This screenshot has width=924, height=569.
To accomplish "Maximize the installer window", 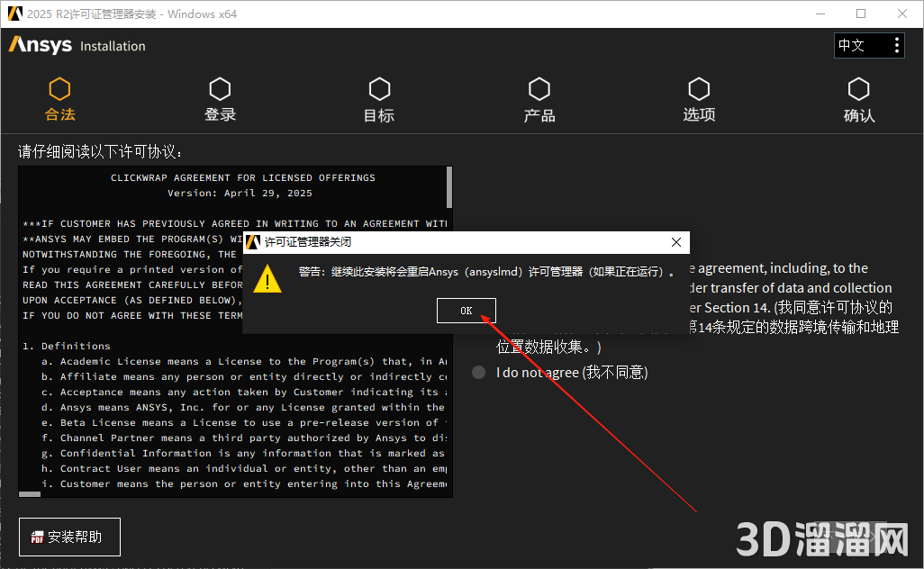I will (861, 14).
